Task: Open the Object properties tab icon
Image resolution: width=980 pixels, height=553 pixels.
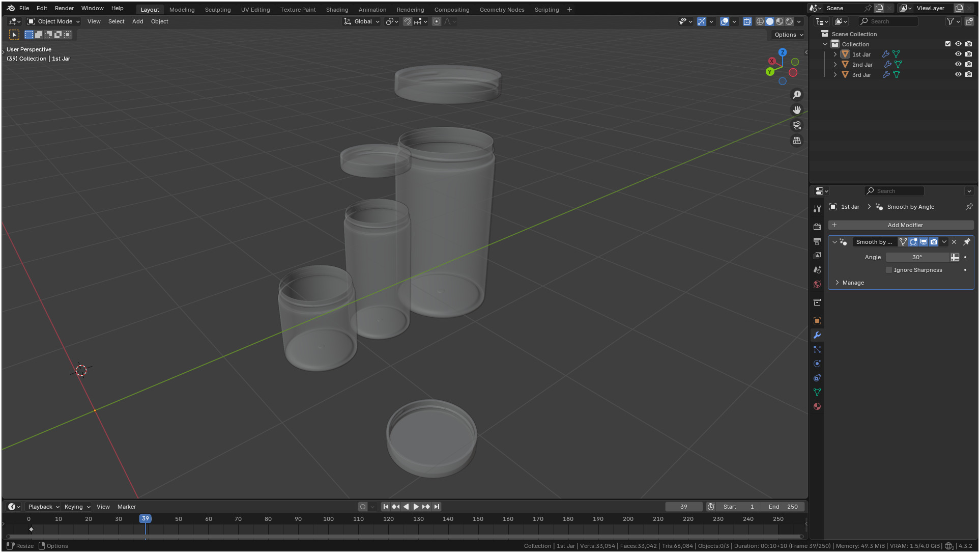Action: click(817, 321)
